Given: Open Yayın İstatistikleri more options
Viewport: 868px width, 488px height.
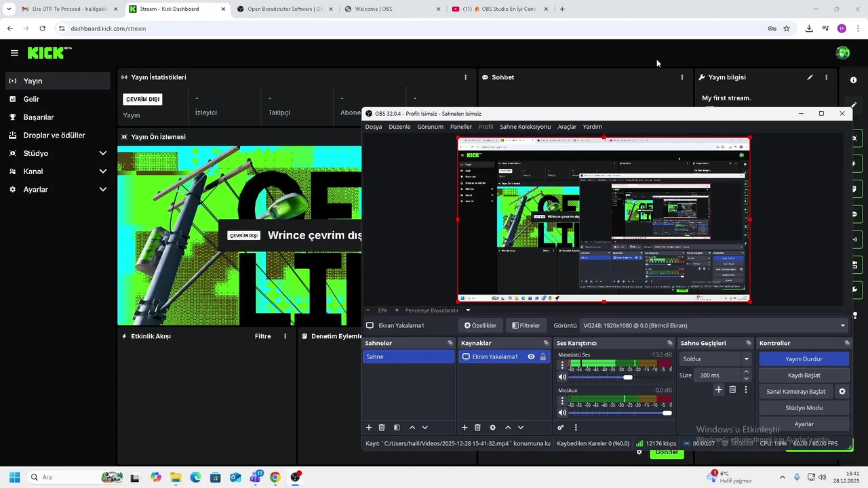Looking at the screenshot, I should pos(465,77).
